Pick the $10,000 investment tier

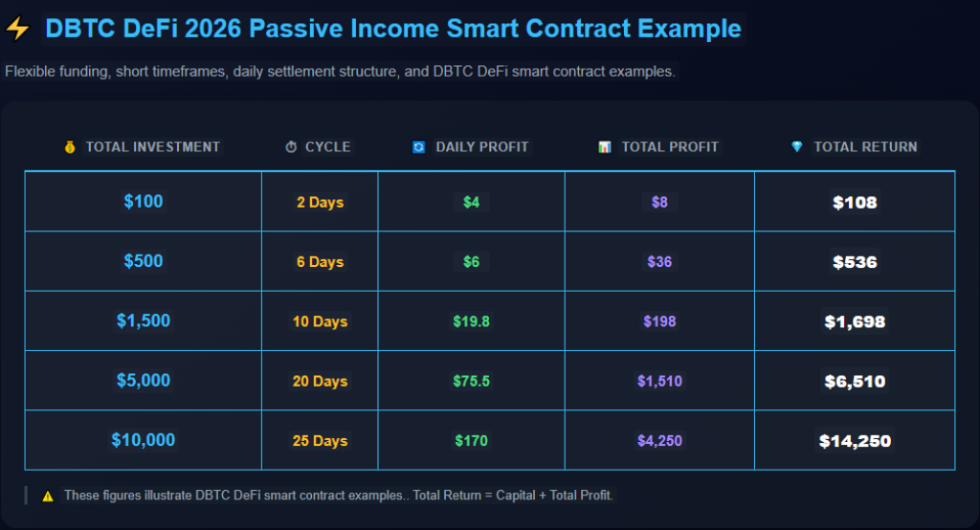pos(144,440)
